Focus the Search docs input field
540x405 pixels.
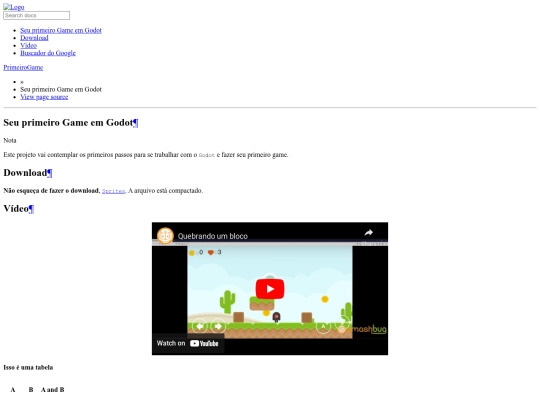[37, 15]
